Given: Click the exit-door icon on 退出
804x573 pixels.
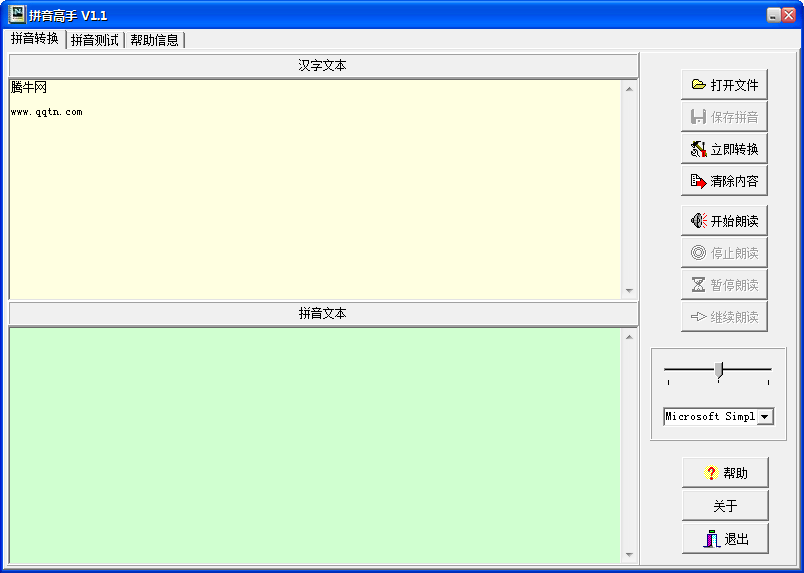Looking at the screenshot, I should pyautogui.click(x=712, y=539).
